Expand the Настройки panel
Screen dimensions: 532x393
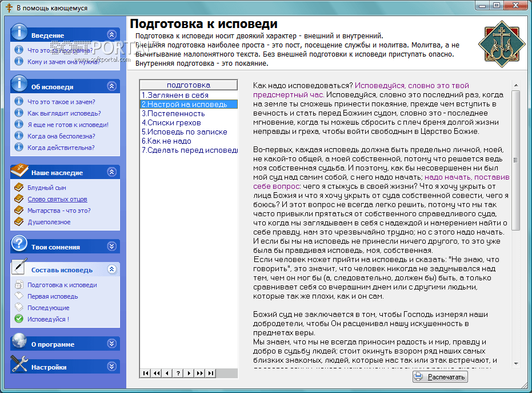click(x=111, y=367)
